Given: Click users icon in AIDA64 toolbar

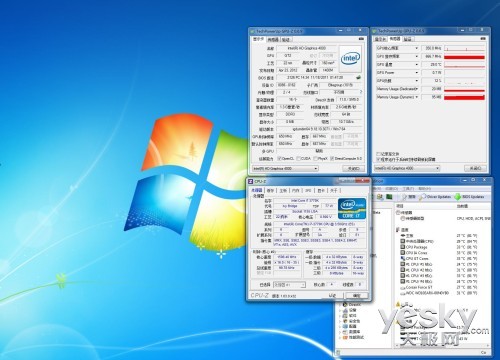Looking at the screenshot, I should 380,197.
